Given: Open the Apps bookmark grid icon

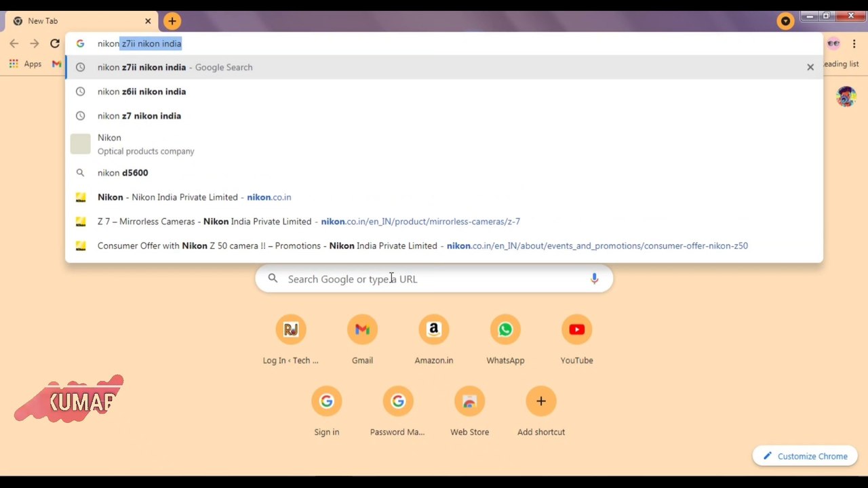Looking at the screenshot, I should [14, 64].
